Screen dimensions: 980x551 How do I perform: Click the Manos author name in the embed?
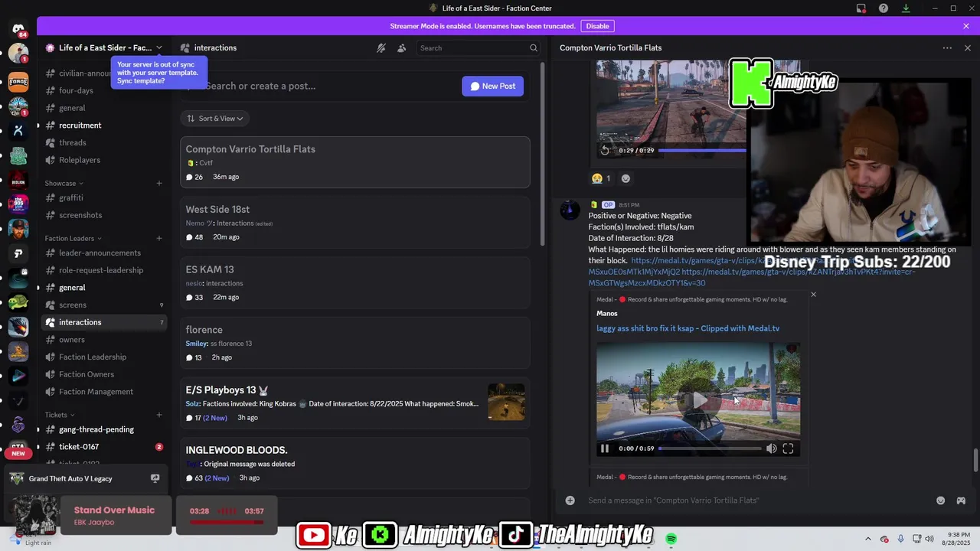pyautogui.click(x=606, y=313)
